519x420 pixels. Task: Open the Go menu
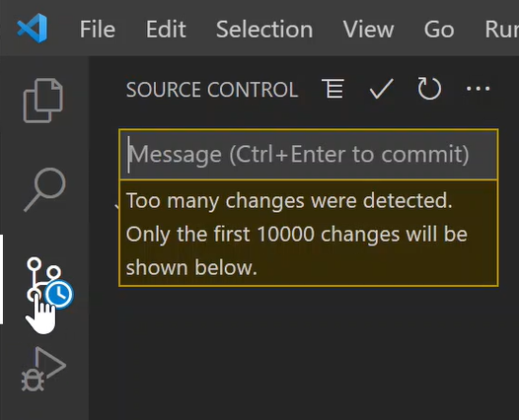(x=439, y=30)
